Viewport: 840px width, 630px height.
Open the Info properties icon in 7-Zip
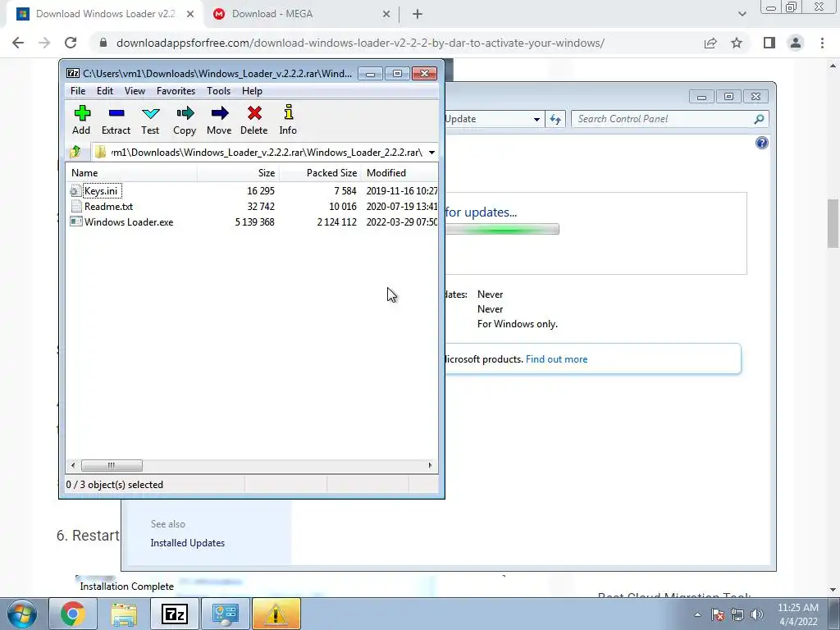click(288, 112)
